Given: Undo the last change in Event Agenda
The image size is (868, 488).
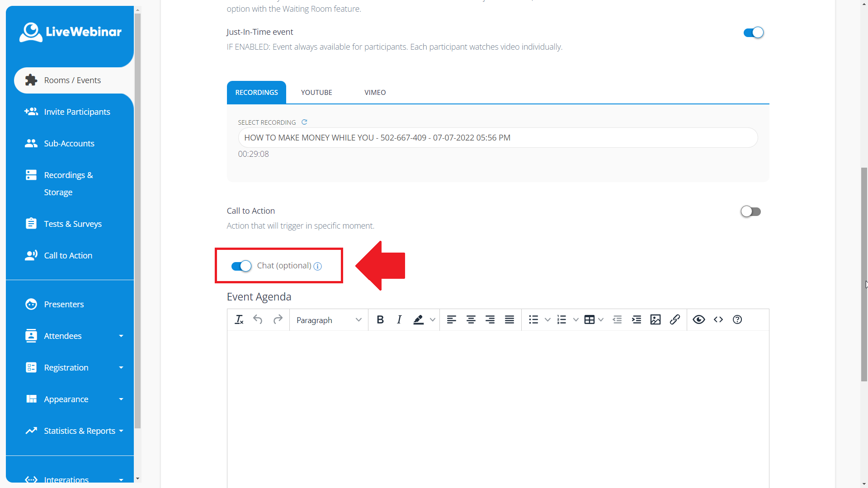Looking at the screenshot, I should [258, 319].
